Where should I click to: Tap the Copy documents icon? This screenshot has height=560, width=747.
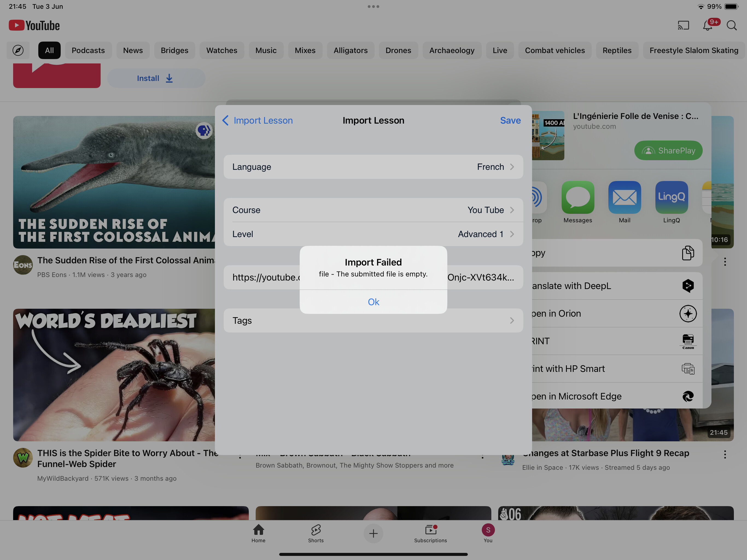tap(688, 253)
